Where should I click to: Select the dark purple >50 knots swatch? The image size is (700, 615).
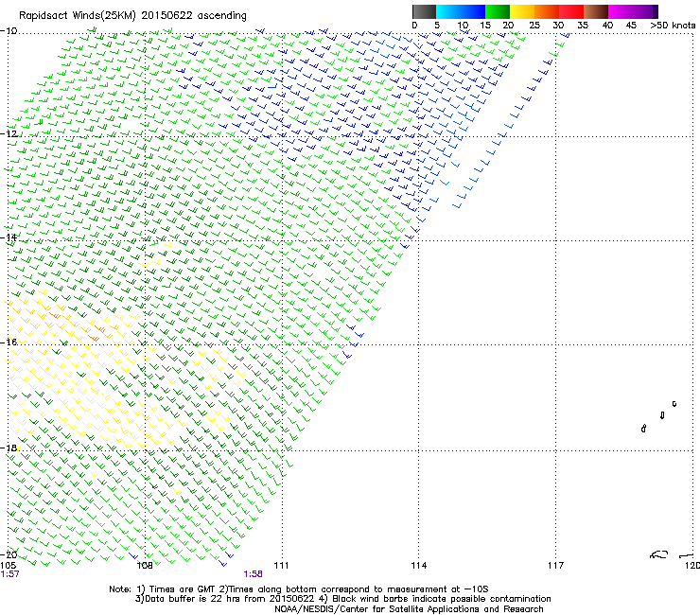655,11
